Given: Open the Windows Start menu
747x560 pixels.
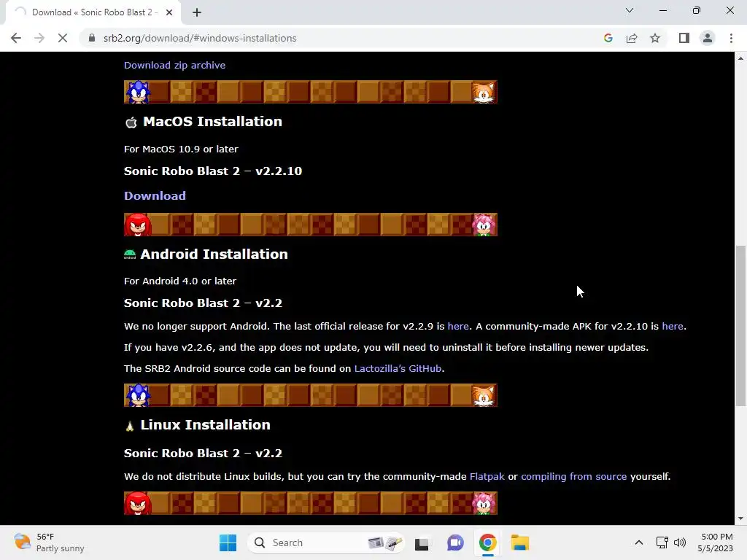Looking at the screenshot, I should click(x=228, y=542).
